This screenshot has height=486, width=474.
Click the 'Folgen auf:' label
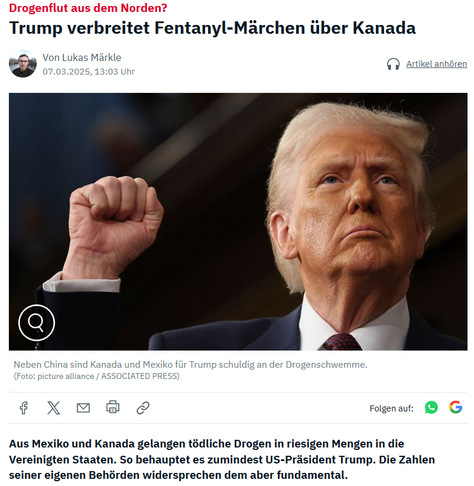(391, 408)
